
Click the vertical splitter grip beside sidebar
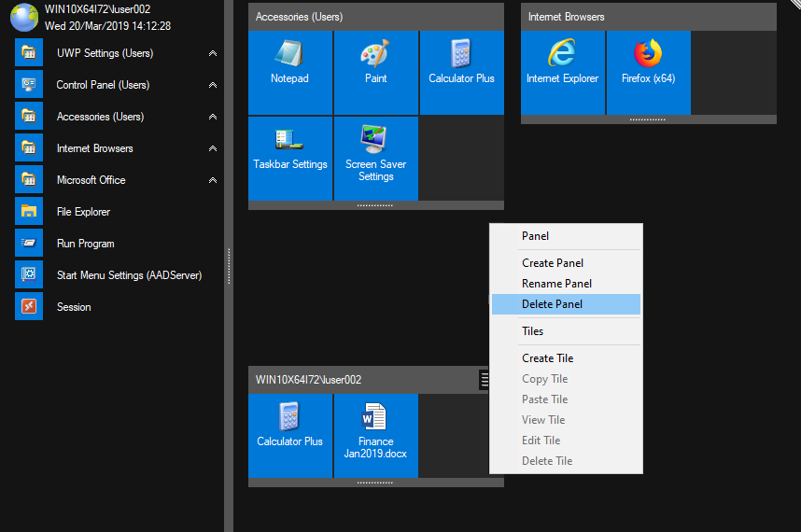[x=228, y=266]
